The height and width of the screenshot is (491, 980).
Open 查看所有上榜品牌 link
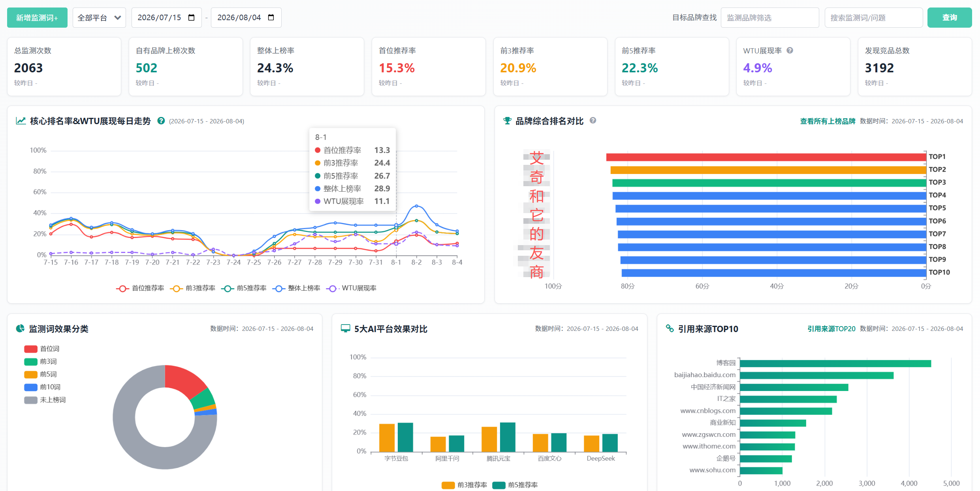coord(828,121)
